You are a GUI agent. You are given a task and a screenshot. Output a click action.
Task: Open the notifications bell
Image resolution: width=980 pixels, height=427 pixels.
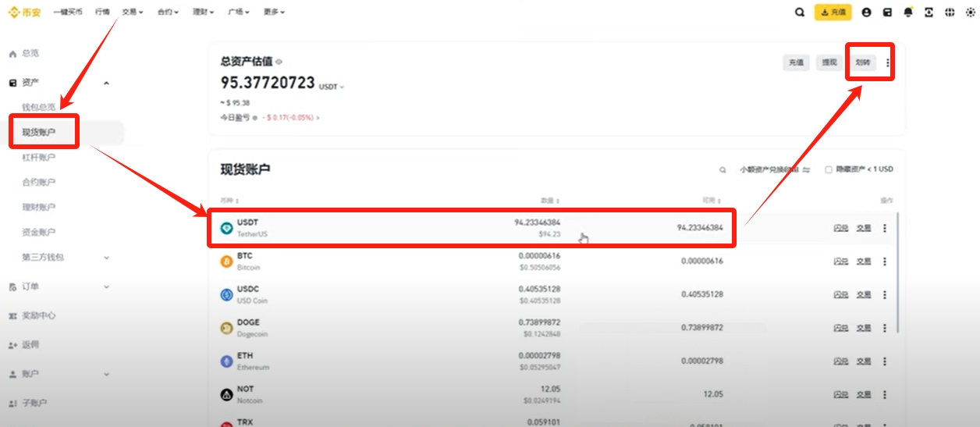(x=908, y=12)
